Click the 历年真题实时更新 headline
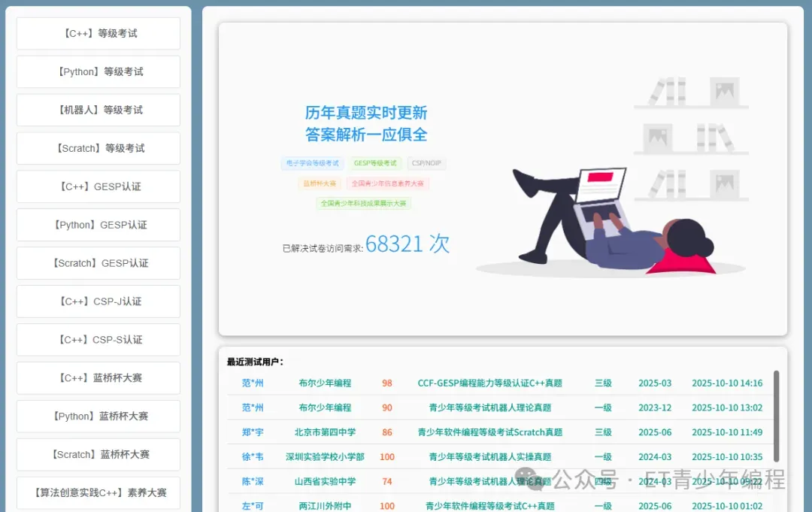The width and height of the screenshot is (812, 512). pyautogui.click(x=365, y=112)
